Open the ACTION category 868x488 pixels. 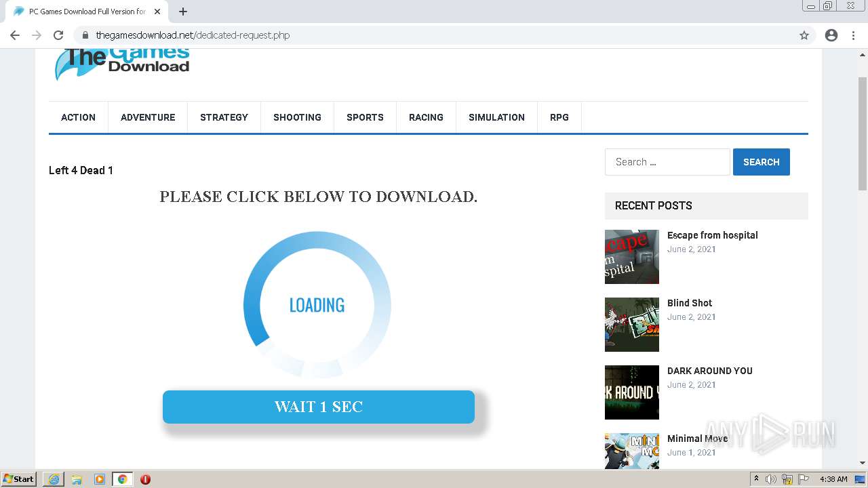pos(78,117)
